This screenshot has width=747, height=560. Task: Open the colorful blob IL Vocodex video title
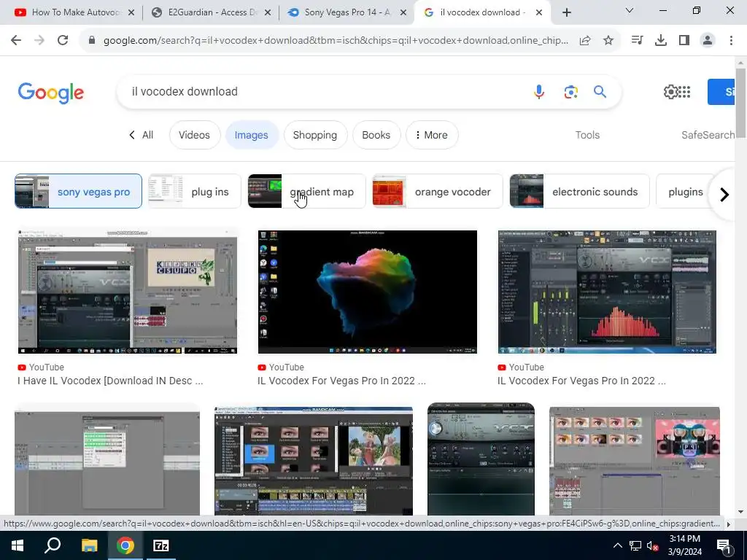[341, 381]
